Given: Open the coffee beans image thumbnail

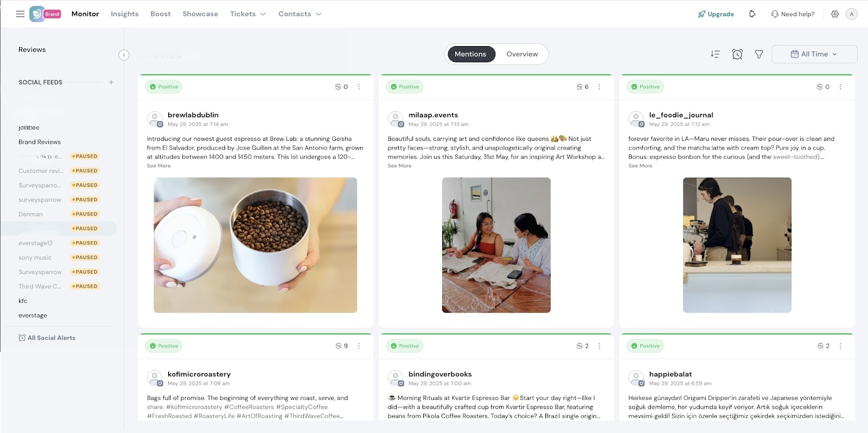Looking at the screenshot, I should (255, 245).
